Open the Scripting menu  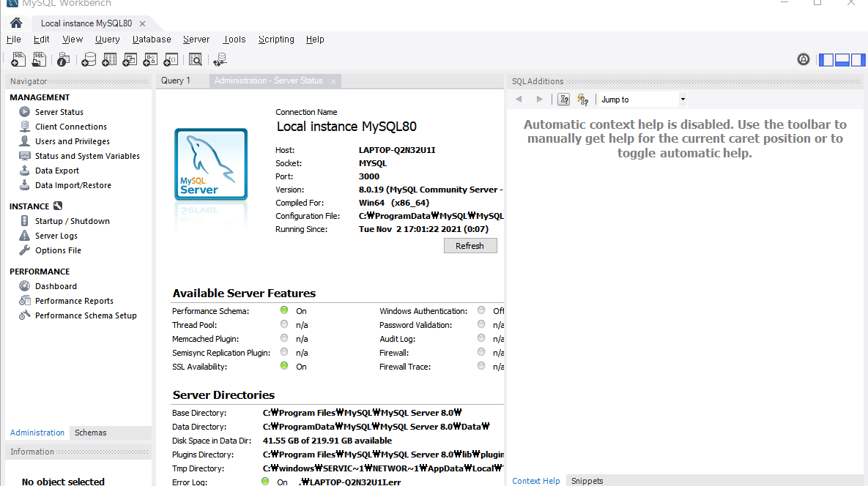pos(276,40)
